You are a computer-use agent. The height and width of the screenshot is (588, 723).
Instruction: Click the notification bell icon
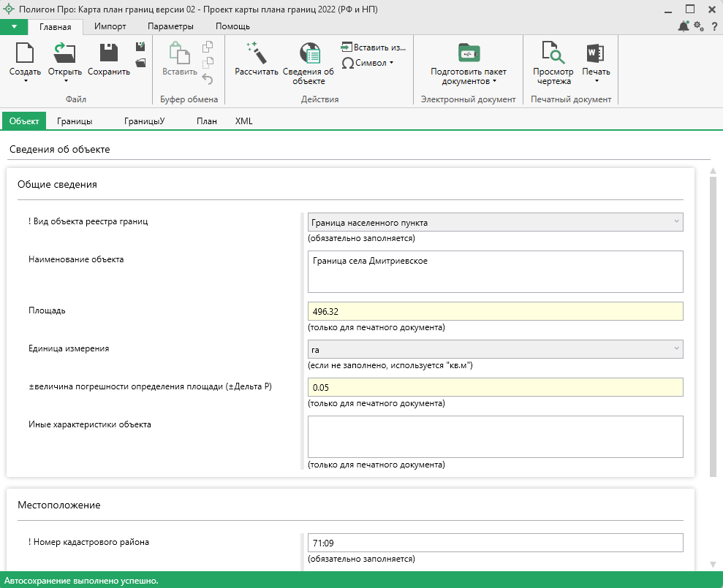(x=684, y=26)
